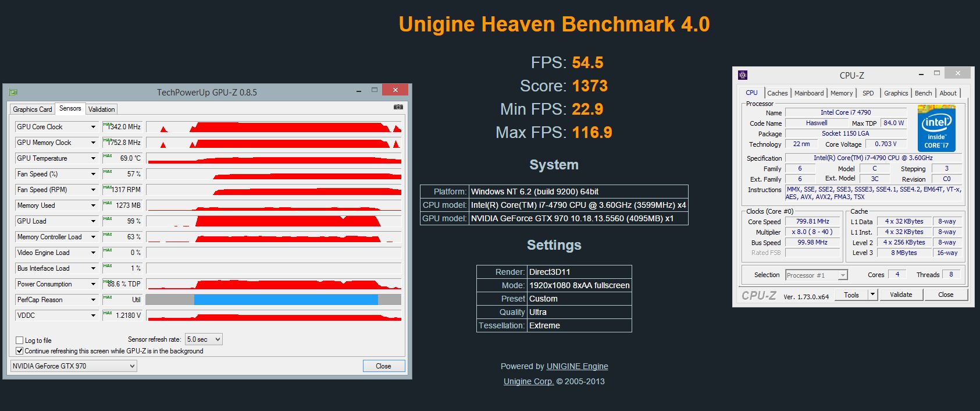
Task: Click the Rated FSB empty field
Action: point(813,253)
